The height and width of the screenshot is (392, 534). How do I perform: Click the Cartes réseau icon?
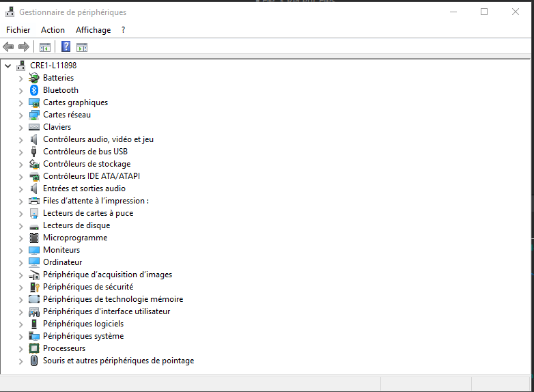click(34, 115)
